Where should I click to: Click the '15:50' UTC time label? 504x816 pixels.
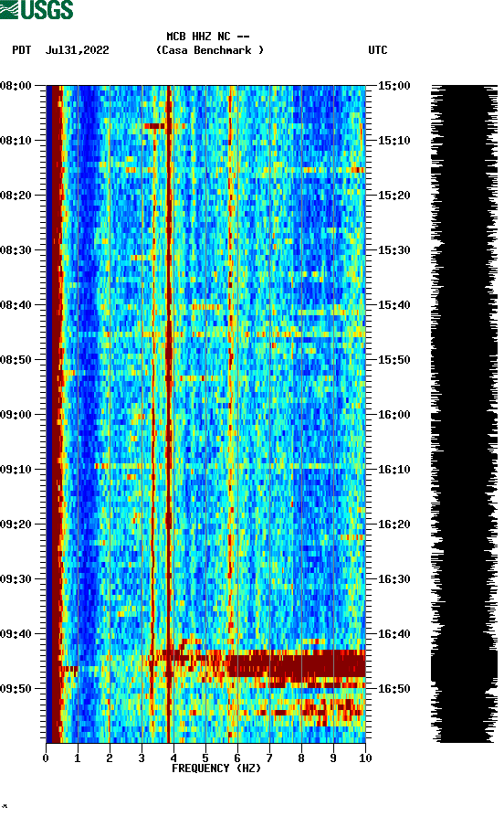(394, 360)
